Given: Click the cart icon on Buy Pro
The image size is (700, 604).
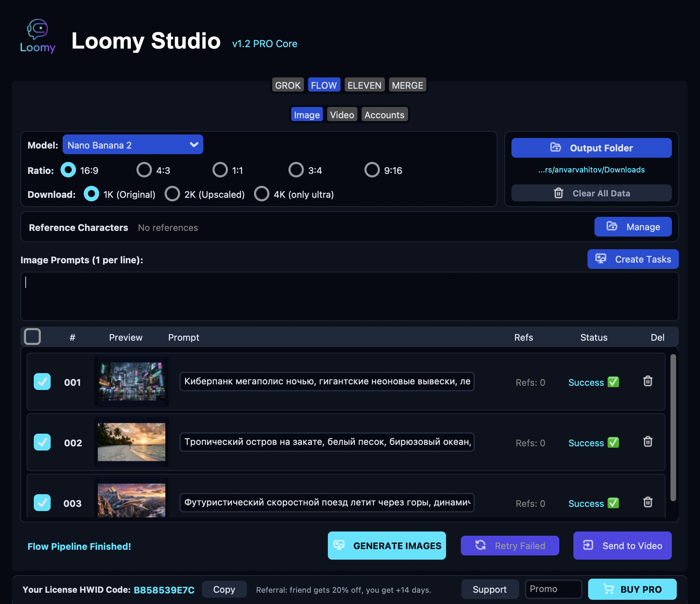Looking at the screenshot, I should coord(609,589).
